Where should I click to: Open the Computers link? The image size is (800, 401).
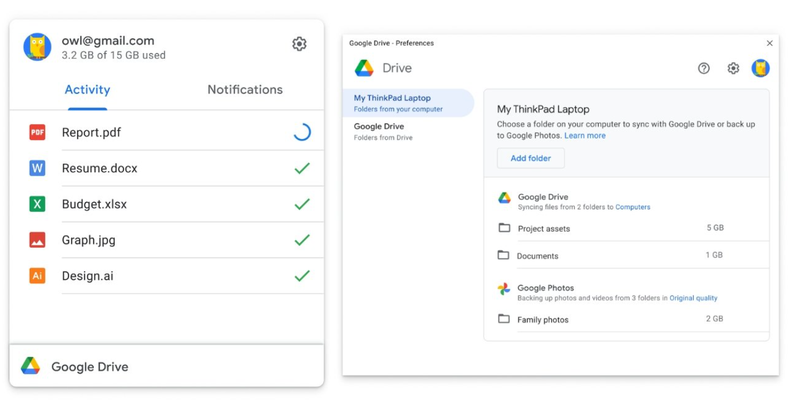[x=632, y=208]
